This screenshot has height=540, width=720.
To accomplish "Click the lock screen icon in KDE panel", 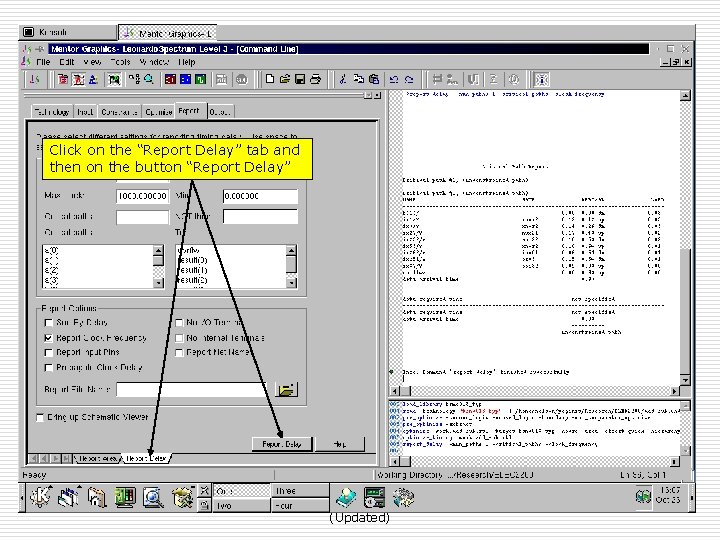I will click(205, 505).
